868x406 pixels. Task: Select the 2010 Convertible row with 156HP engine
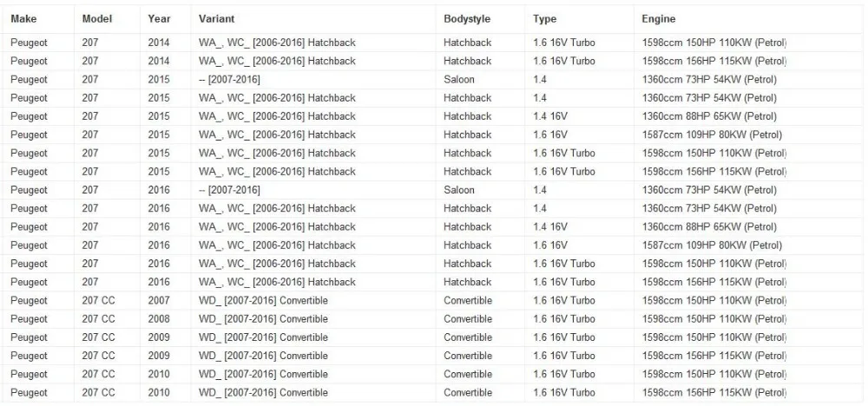point(434,393)
